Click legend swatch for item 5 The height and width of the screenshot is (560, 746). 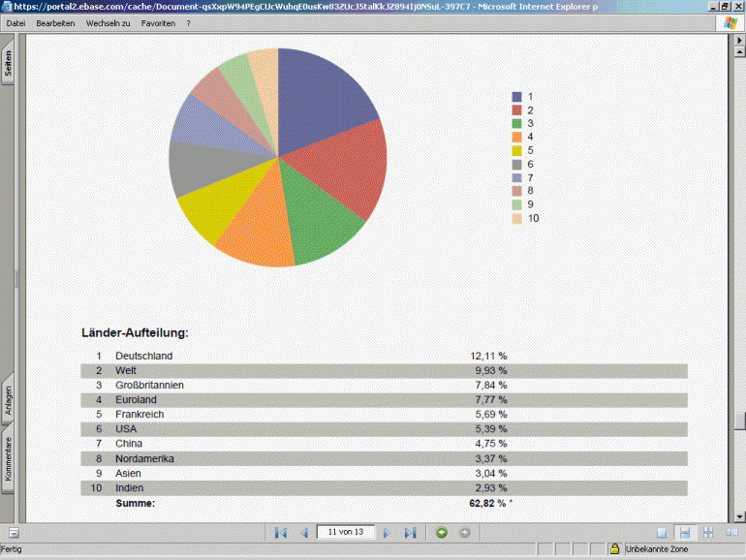coord(516,151)
